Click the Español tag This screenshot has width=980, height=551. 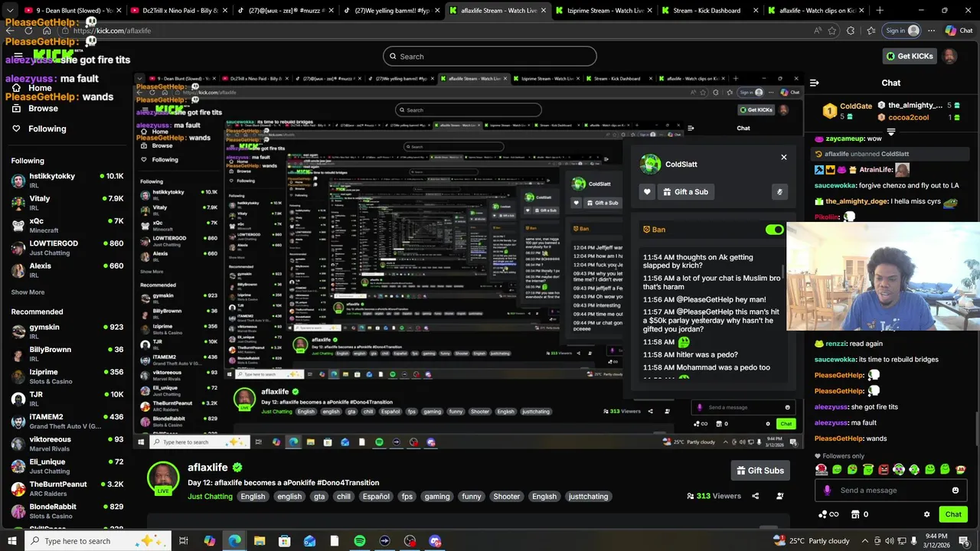376,497
